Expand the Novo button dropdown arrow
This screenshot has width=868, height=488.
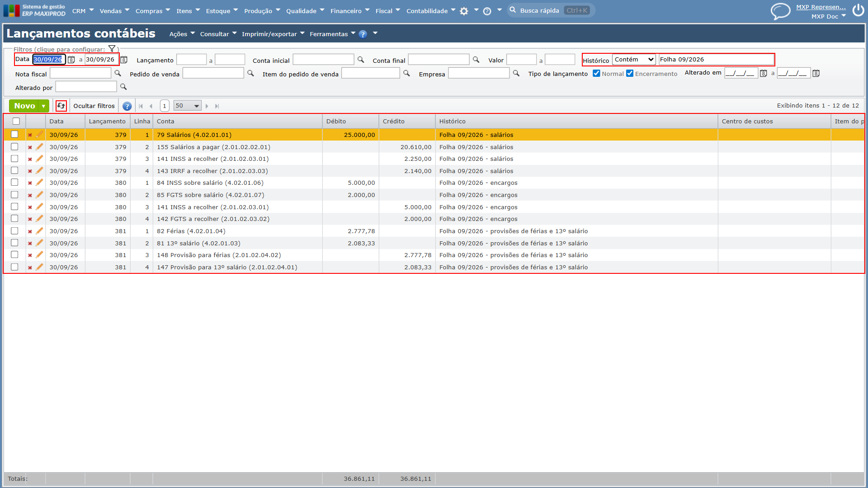tap(43, 106)
